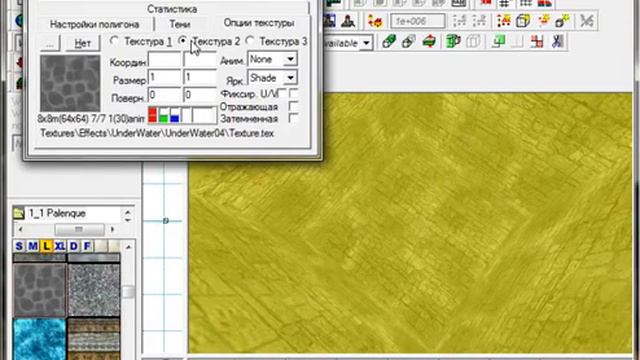Click the F button in texture browser
Screen dimensions: 640x360
click(87, 246)
